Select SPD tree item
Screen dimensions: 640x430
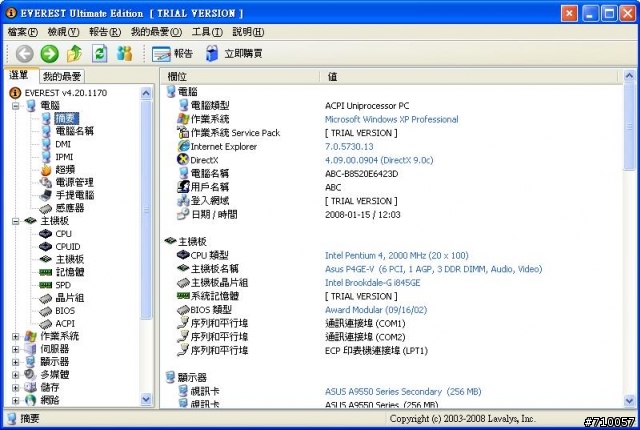pyautogui.click(x=63, y=285)
